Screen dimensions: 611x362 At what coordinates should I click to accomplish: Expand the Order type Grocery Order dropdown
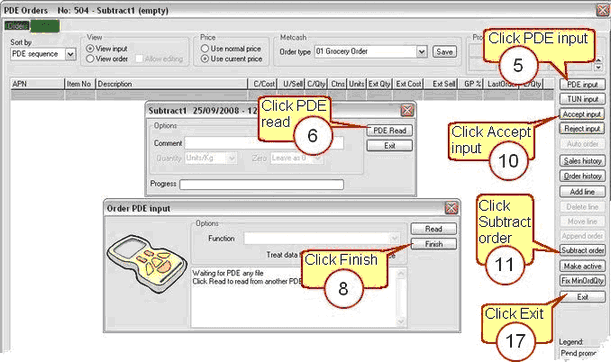[x=421, y=51]
